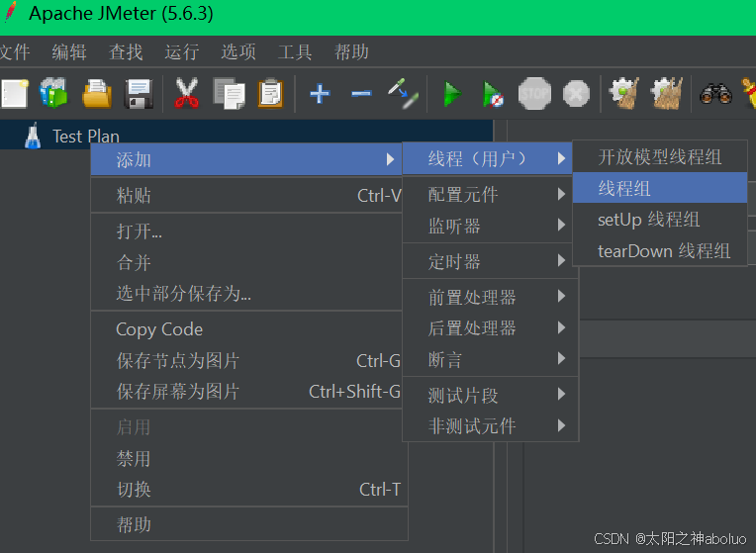Choose 线程组 from thread submenu
The width and height of the screenshot is (756, 553).
660,188
